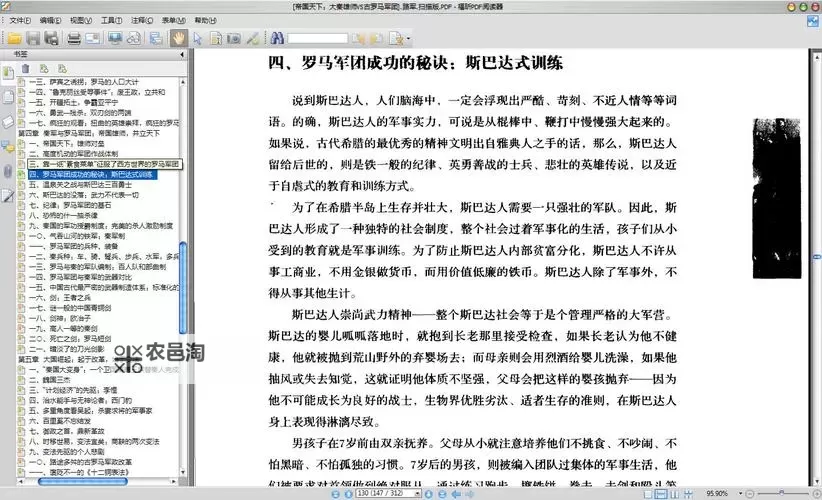The height and width of the screenshot is (500, 822).
Task: Click the second of the two bookmark icons beside trash
Action: click(x=62, y=69)
